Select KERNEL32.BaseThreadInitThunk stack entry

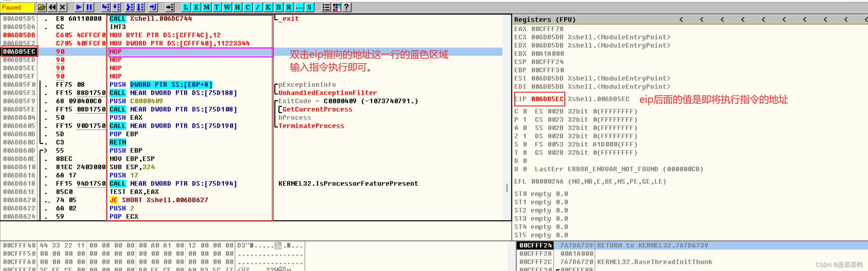[x=655, y=262]
